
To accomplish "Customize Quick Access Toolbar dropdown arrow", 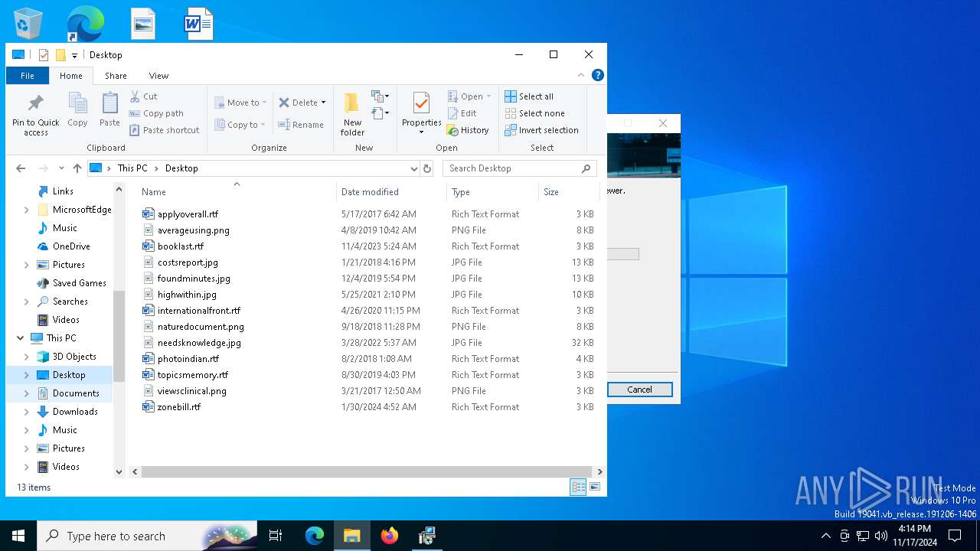I will (74, 55).
